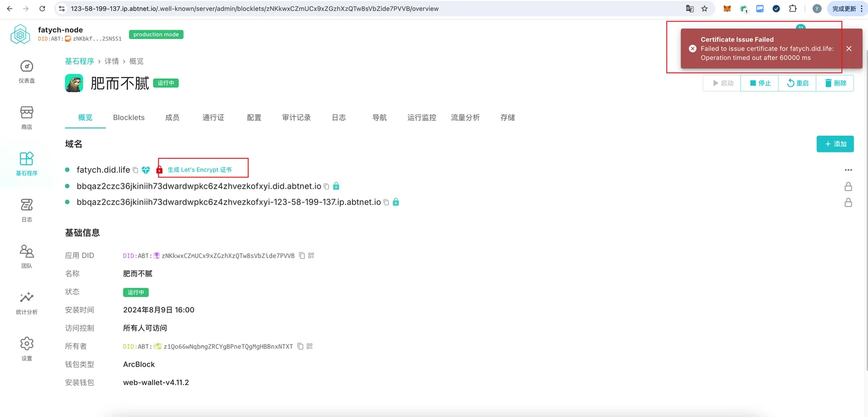Screen dimensions: 868x417
Task: Switch to the 通行证 passports tab
Action: point(213,118)
